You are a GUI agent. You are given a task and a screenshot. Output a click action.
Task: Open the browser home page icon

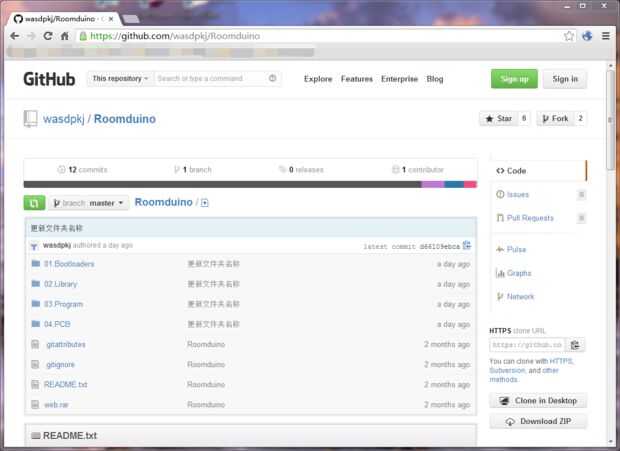[64, 36]
